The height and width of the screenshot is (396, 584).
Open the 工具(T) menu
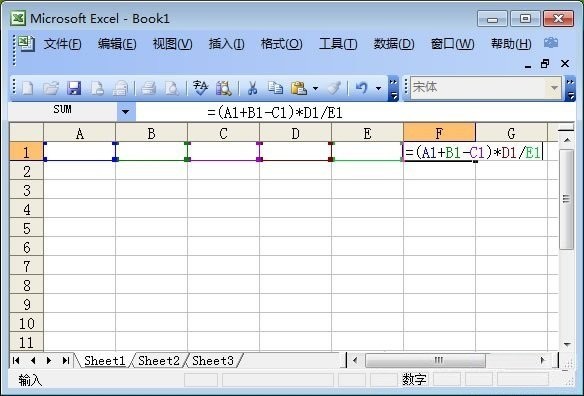[x=338, y=44]
